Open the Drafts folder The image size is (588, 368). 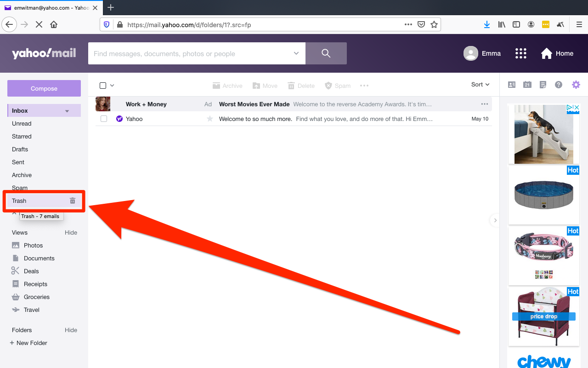point(20,149)
